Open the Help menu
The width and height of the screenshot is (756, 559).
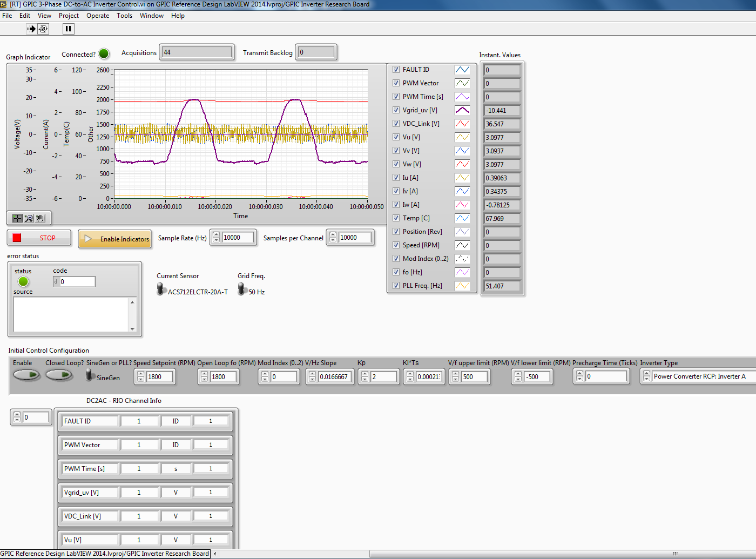(178, 16)
